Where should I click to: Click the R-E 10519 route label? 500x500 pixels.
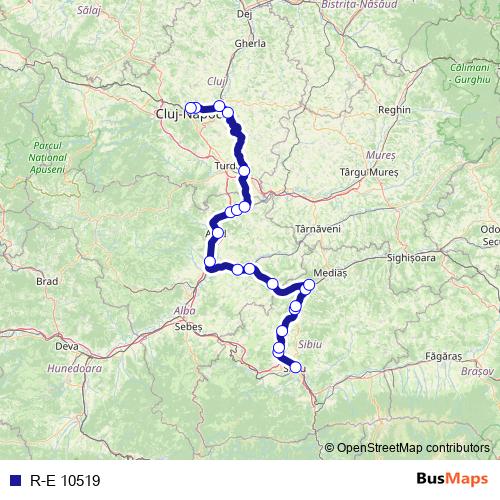(65, 481)
